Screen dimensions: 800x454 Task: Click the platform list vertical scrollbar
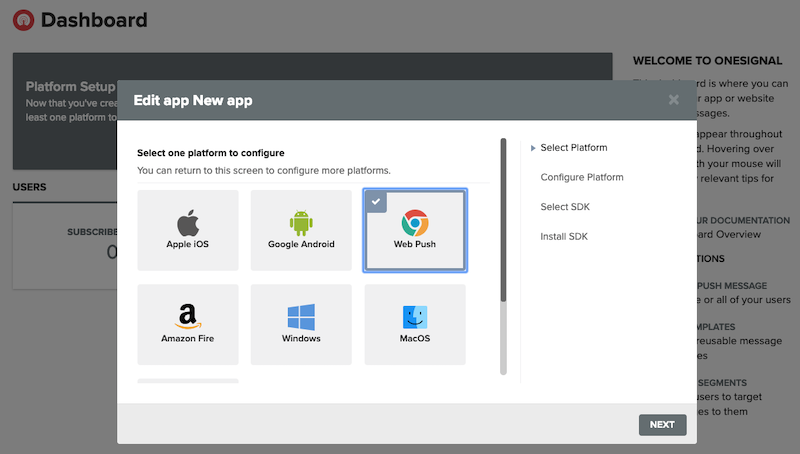tap(503, 256)
